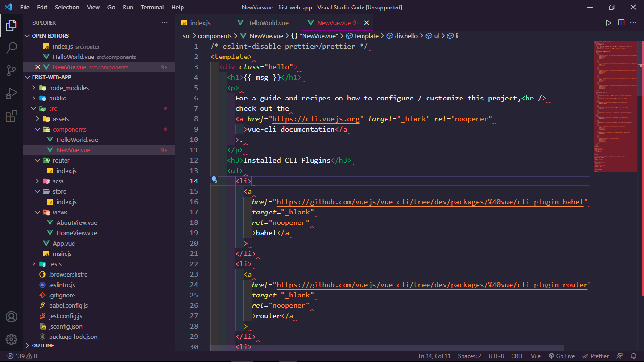Open notifications bell in status bar
Image resolution: width=644 pixels, height=362 pixels.
[x=634, y=356]
